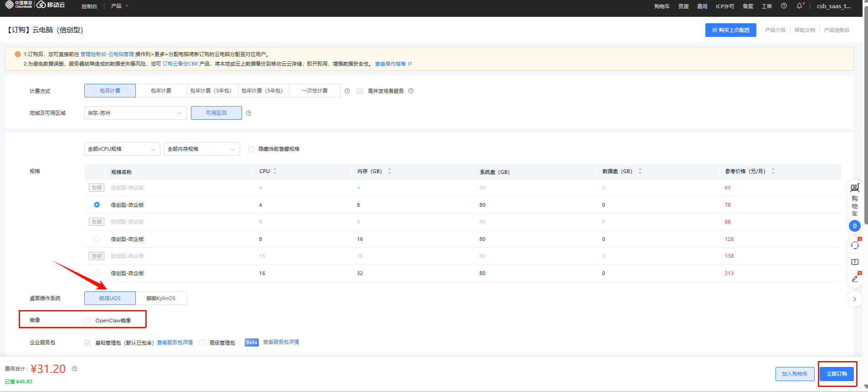Select 麒麟KylinOS operating system
868x392 pixels.
click(x=161, y=298)
